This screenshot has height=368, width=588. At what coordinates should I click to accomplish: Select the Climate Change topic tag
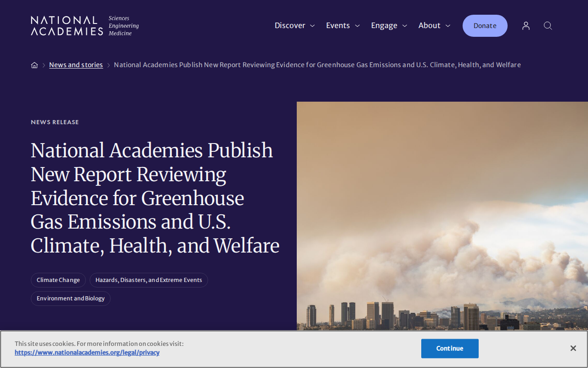58,280
